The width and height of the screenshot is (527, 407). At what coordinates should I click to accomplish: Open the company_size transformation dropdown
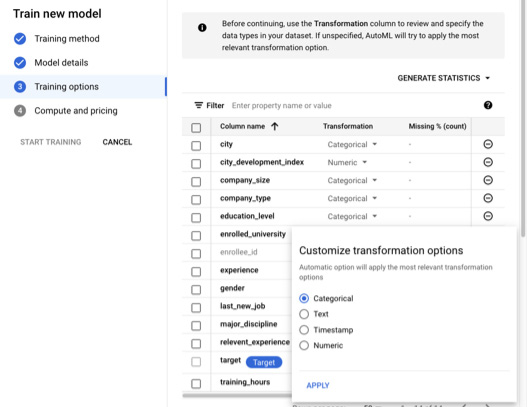[352, 180]
